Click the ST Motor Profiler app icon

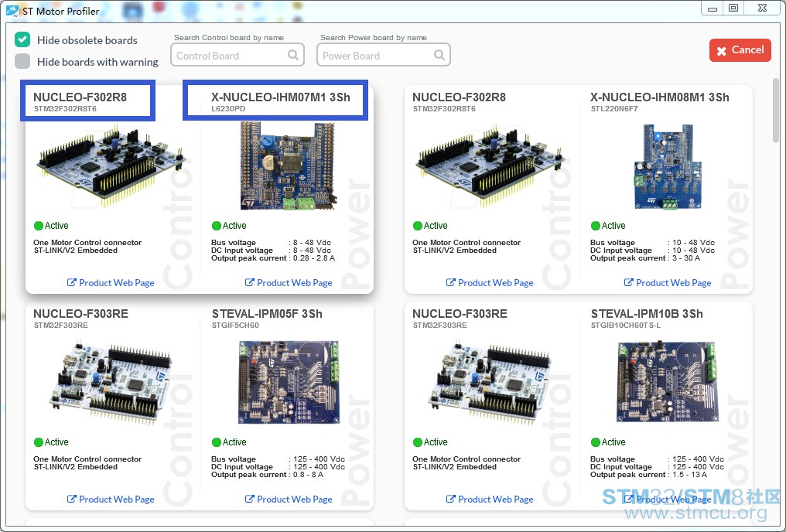tap(12, 11)
